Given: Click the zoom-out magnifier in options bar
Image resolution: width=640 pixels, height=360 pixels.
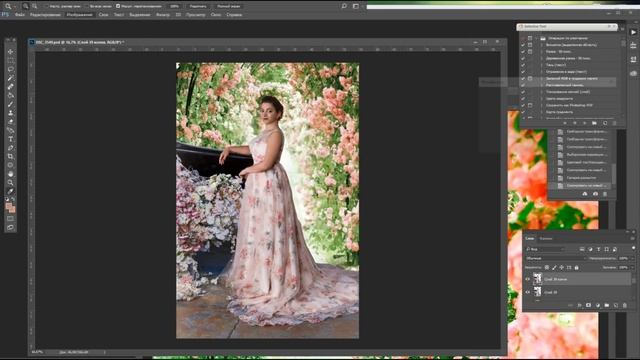Looking at the screenshot, I should pos(34,6).
